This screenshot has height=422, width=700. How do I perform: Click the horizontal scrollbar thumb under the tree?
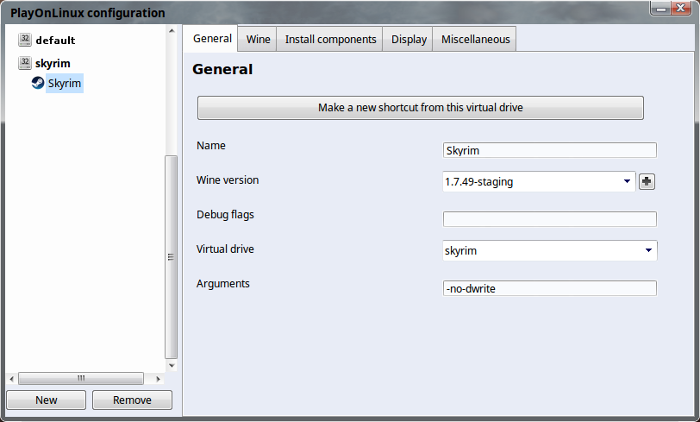pyautogui.click(x=81, y=378)
